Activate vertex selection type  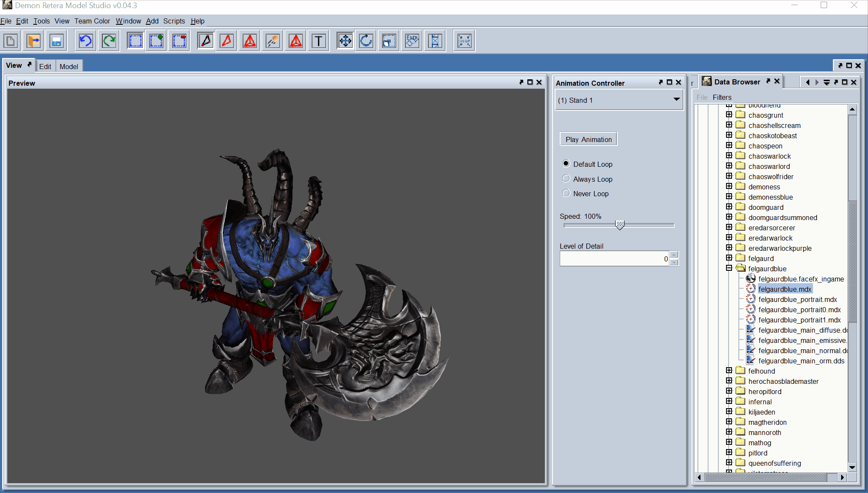(206, 41)
